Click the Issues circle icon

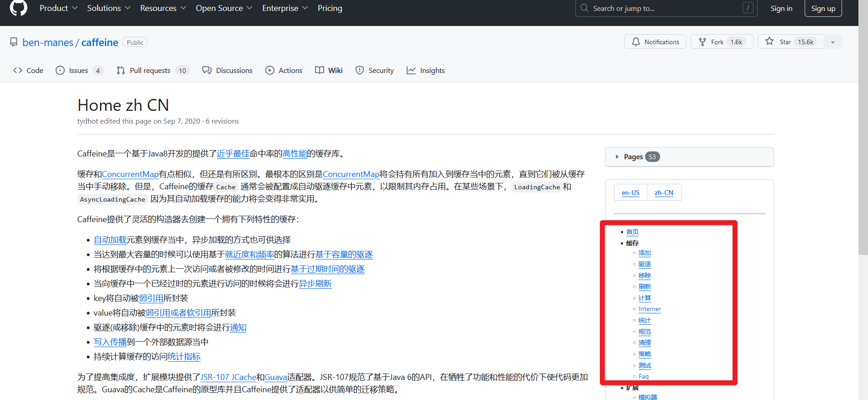click(60, 70)
